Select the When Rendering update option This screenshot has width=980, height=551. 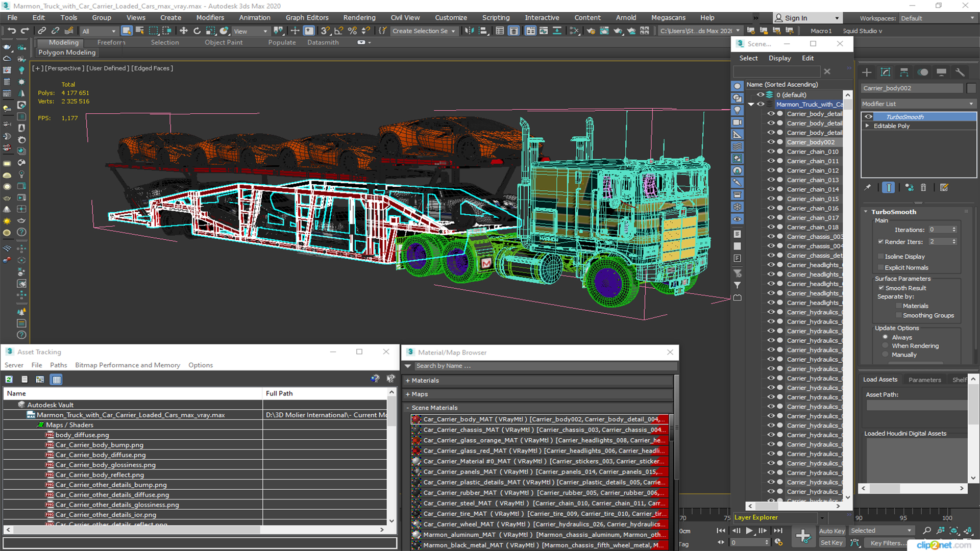(886, 346)
